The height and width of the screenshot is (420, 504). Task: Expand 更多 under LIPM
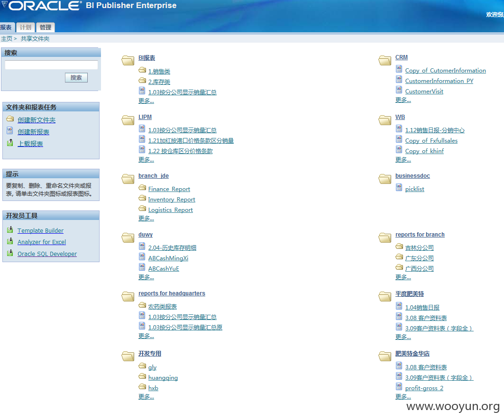click(x=146, y=160)
